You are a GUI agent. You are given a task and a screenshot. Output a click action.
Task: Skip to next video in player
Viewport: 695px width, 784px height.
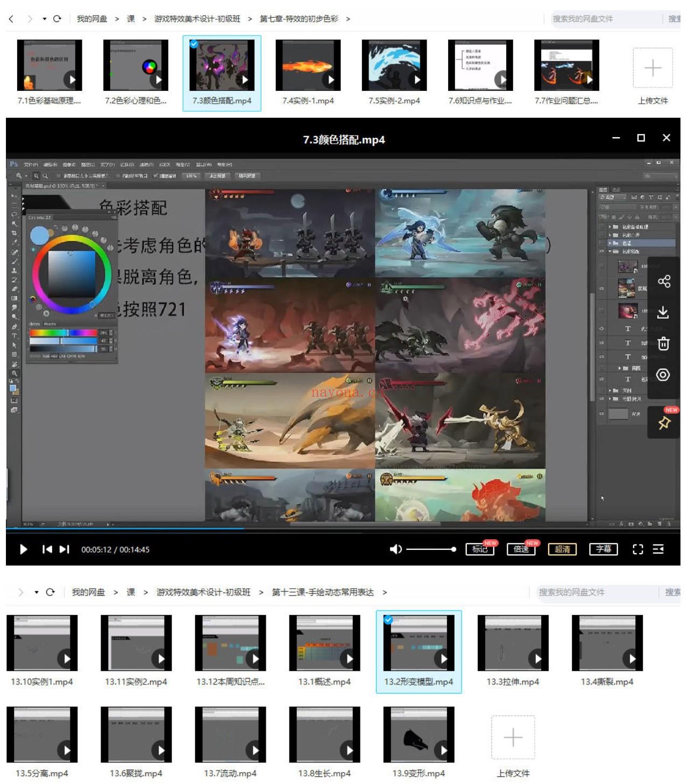pyautogui.click(x=65, y=549)
